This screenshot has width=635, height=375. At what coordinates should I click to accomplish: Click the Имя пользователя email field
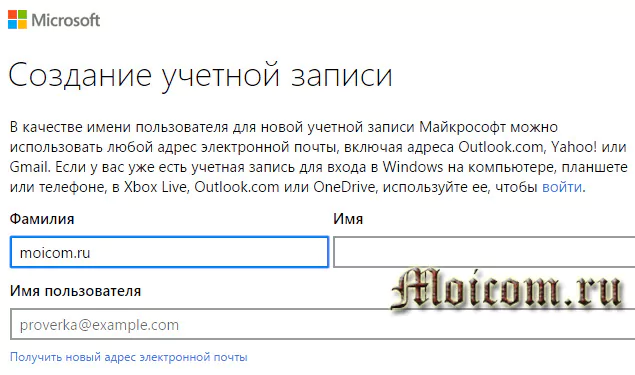322,324
